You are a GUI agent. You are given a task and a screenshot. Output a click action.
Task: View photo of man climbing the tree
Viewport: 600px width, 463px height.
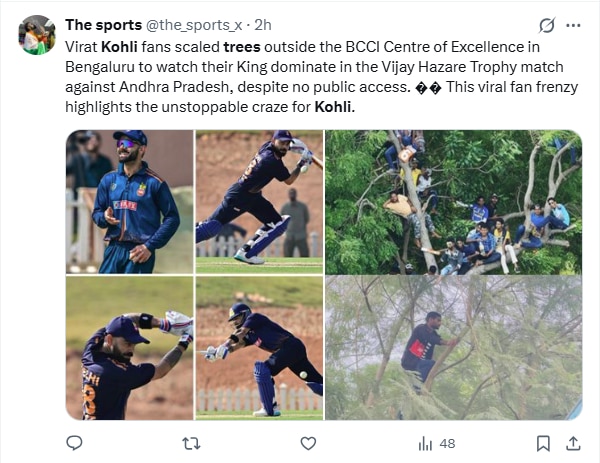point(453,348)
